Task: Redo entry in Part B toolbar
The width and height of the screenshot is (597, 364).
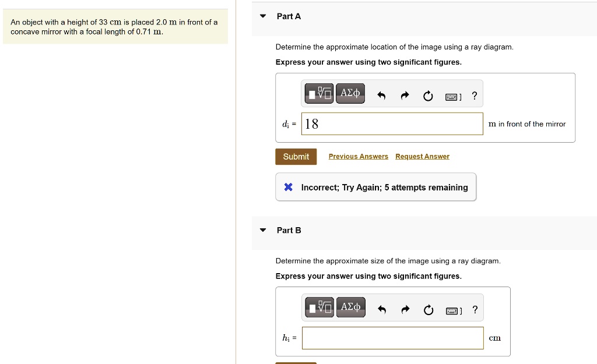Action: click(406, 310)
